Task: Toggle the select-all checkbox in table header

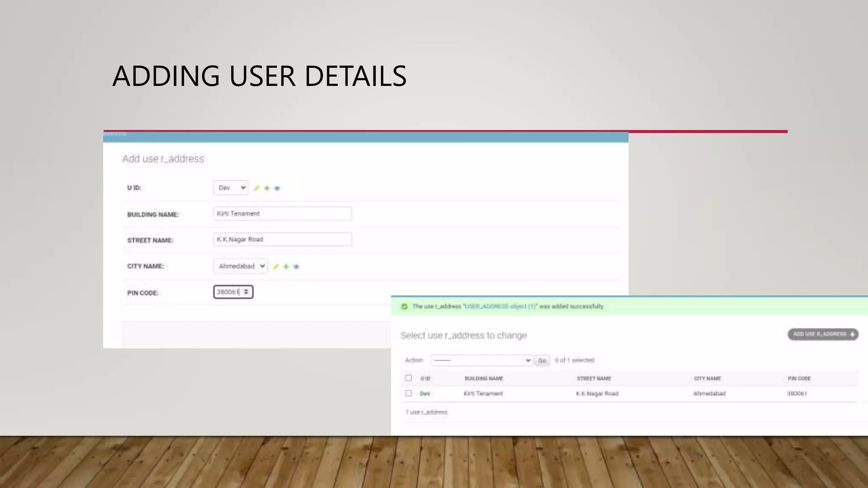Action: tap(409, 378)
